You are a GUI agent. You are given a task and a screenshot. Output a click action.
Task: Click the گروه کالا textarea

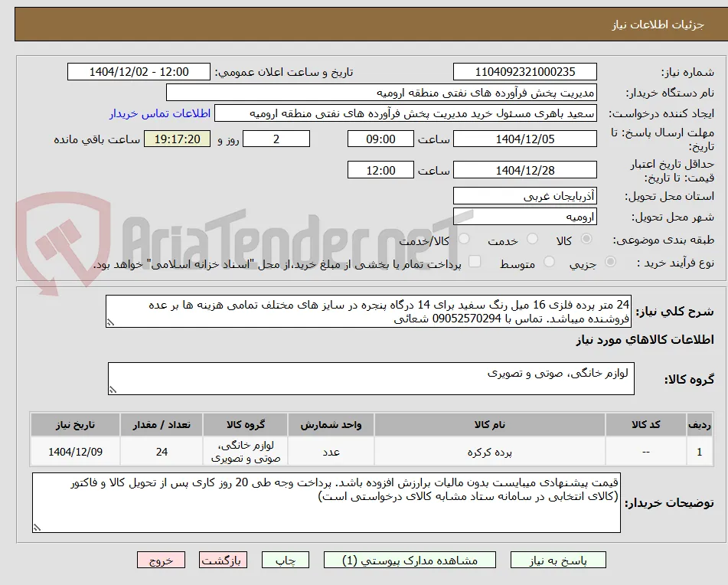[x=371, y=379]
